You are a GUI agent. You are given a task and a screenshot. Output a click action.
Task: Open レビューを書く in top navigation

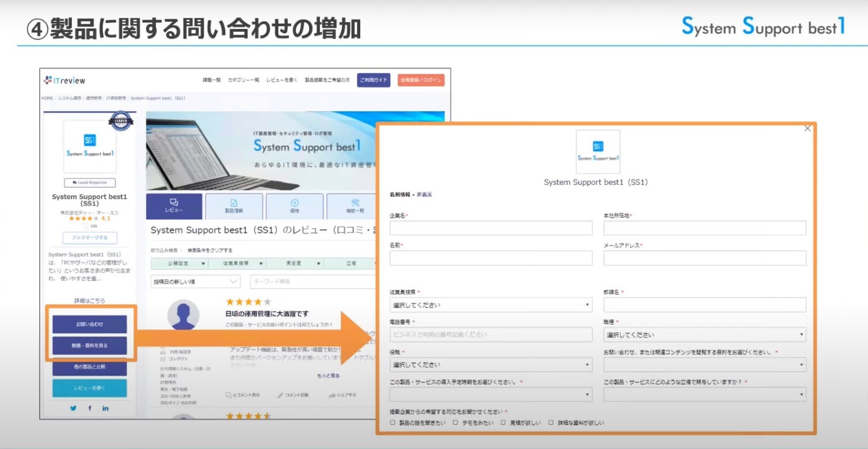point(282,80)
